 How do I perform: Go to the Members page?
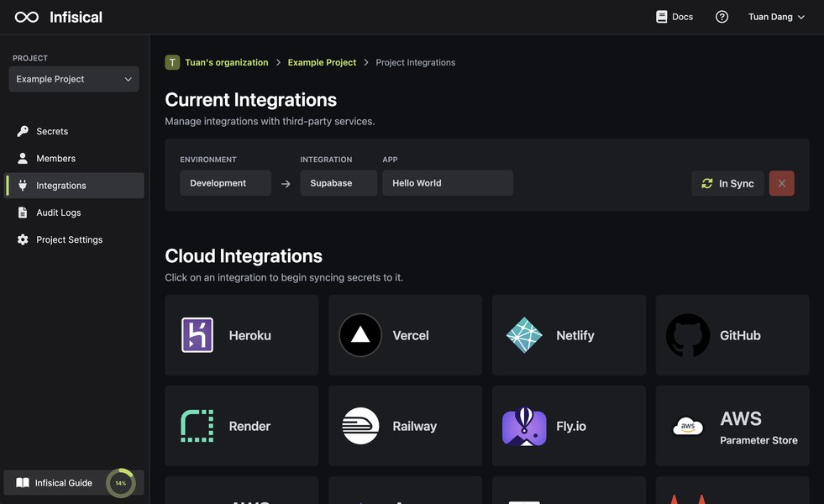pyautogui.click(x=74, y=158)
